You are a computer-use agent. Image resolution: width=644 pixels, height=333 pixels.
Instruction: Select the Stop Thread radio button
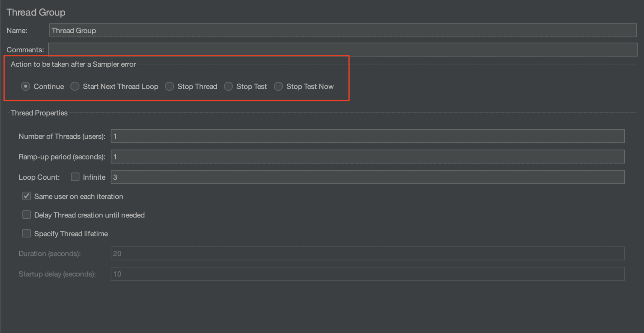pyautogui.click(x=169, y=86)
